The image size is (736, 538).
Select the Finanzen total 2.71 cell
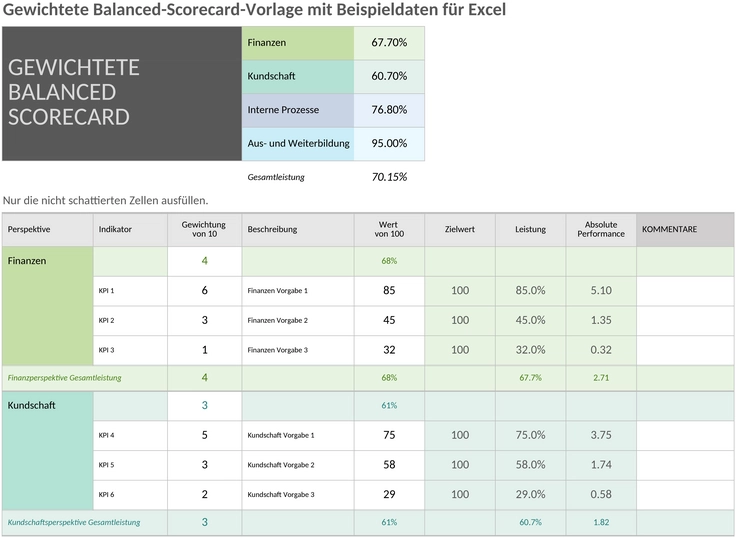click(x=601, y=378)
